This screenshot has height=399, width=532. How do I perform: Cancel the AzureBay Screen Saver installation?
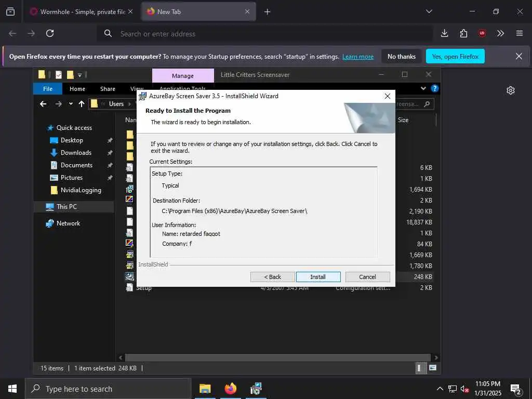coord(367,277)
